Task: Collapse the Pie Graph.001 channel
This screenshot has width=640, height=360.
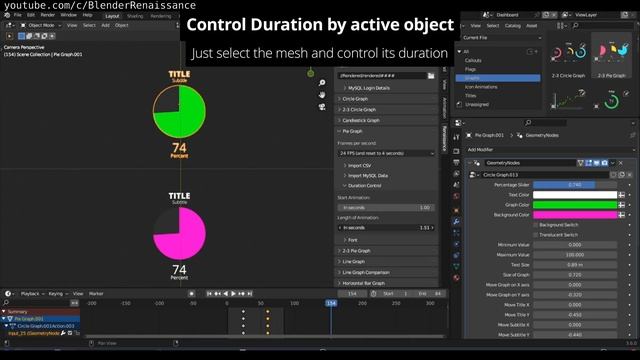Action: 4,319
